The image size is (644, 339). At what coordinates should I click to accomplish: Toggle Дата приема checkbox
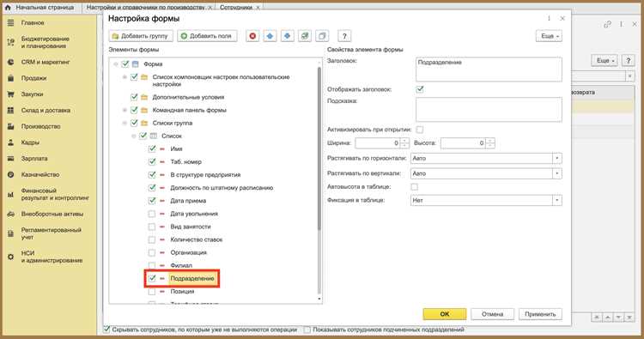[x=152, y=201]
